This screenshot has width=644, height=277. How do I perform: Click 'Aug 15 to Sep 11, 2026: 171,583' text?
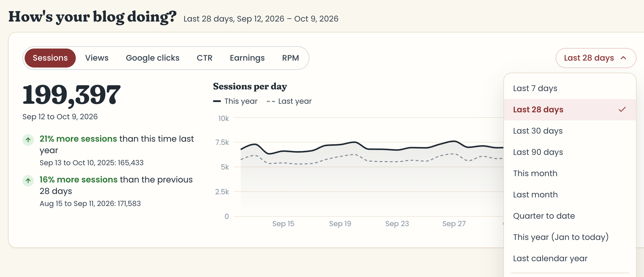(x=90, y=204)
